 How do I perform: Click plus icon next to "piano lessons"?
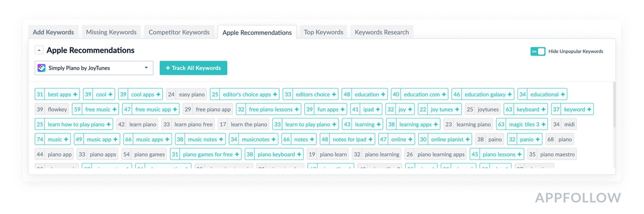click(x=519, y=154)
